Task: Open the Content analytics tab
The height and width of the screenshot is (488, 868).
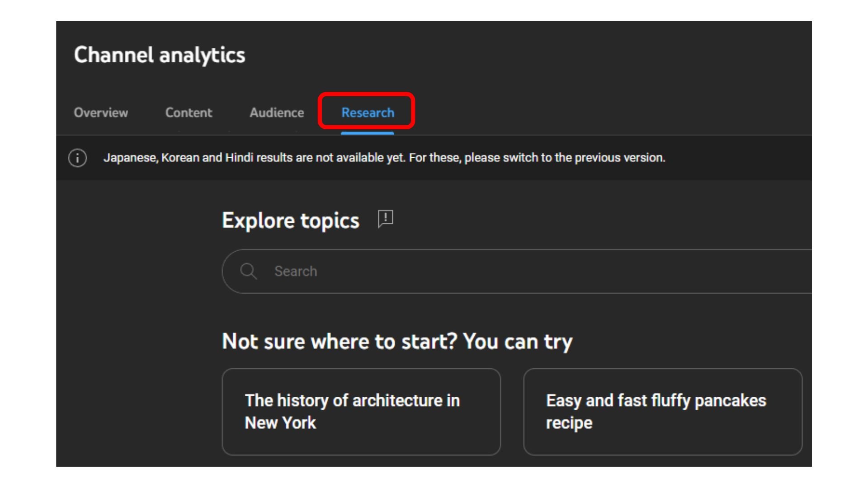Action: tap(189, 113)
